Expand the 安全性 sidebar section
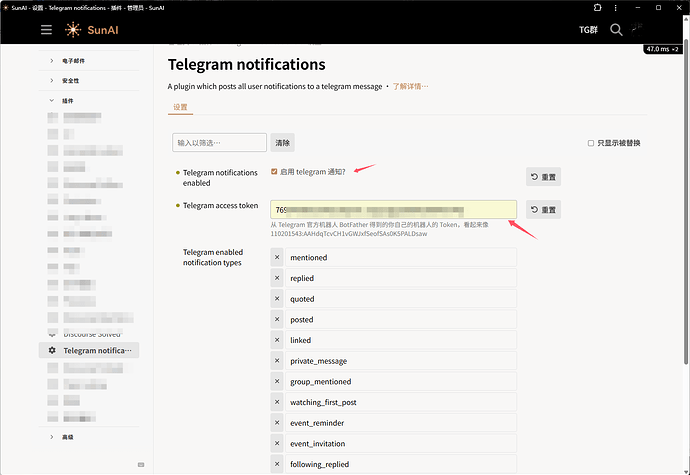Viewport: 690px width, 475px height. pyautogui.click(x=52, y=80)
